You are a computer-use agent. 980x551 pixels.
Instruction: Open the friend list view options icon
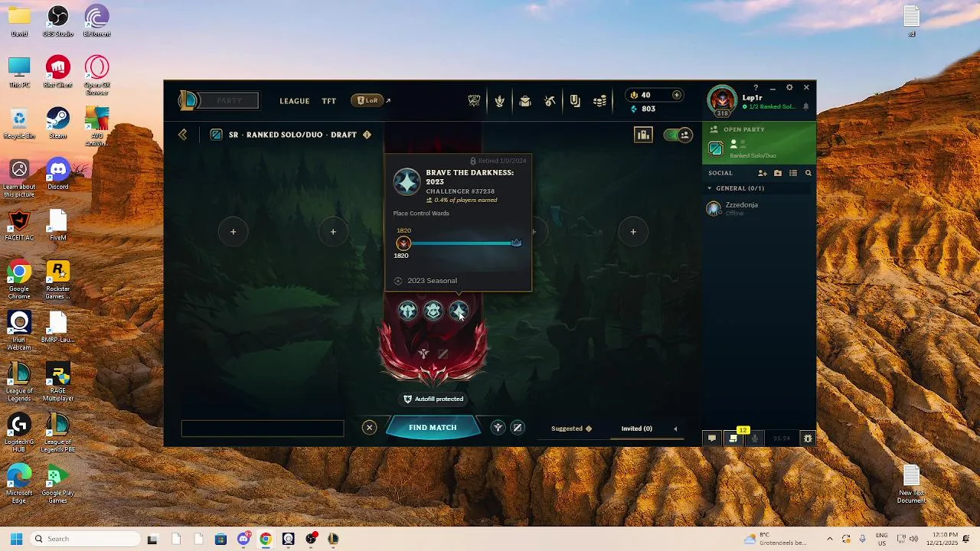(x=793, y=173)
